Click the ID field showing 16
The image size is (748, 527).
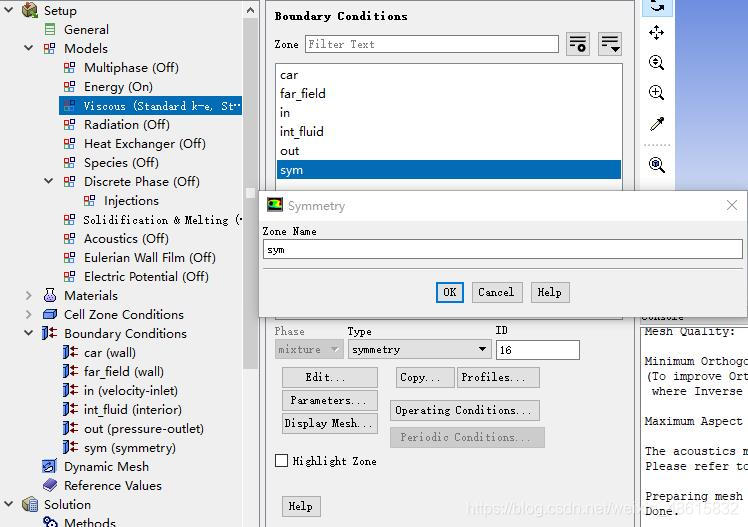538,350
